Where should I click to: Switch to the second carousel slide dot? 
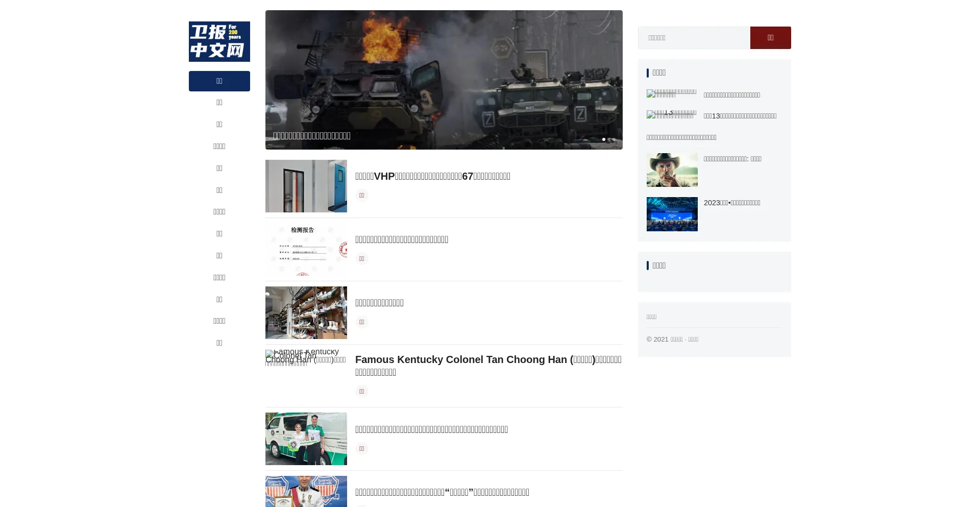click(609, 139)
